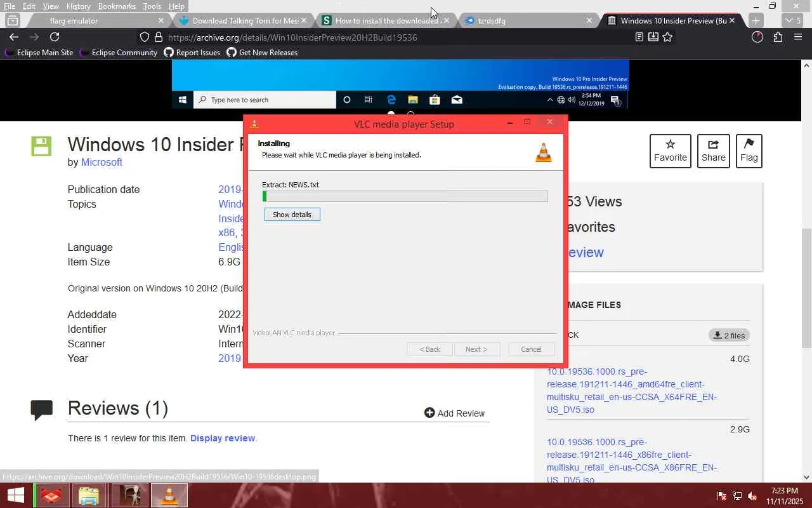Go back with the browser back arrow
Viewport: 812px width, 508px height.
point(14,37)
